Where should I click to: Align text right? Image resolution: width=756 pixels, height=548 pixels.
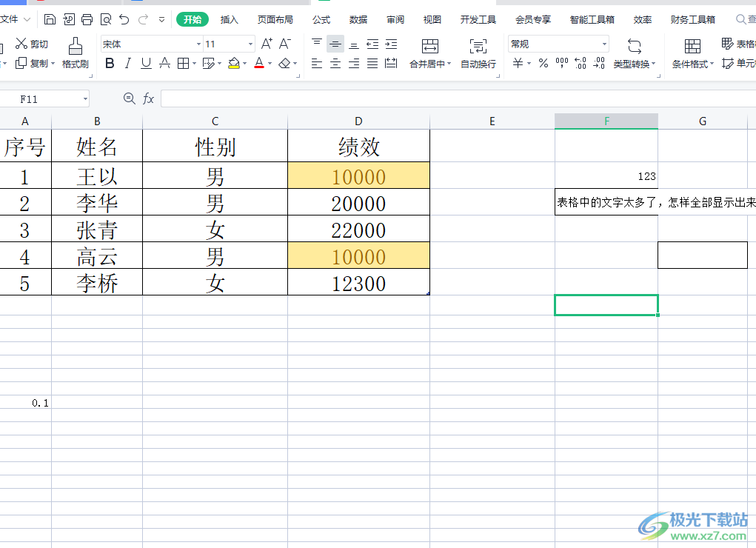[354, 63]
